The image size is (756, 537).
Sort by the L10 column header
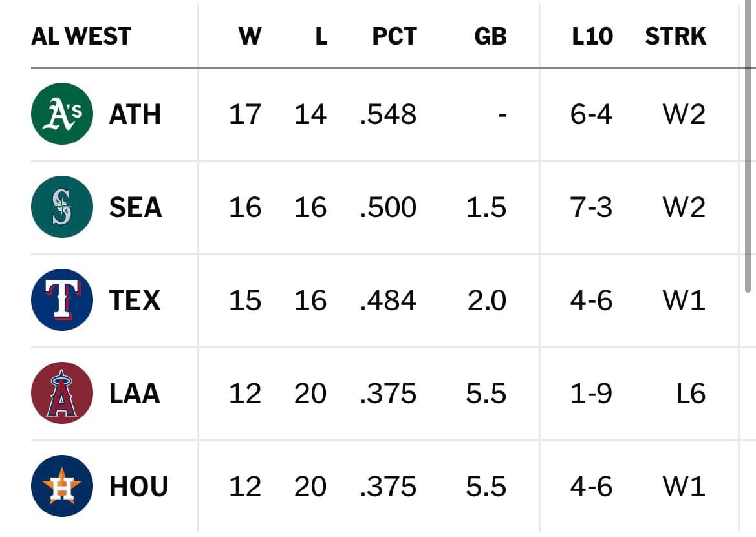coord(592,36)
